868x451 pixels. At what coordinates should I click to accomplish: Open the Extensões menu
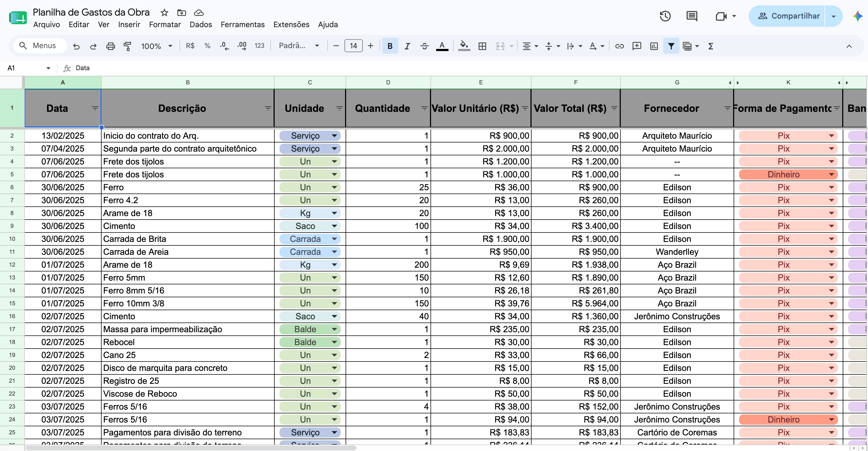[291, 25]
